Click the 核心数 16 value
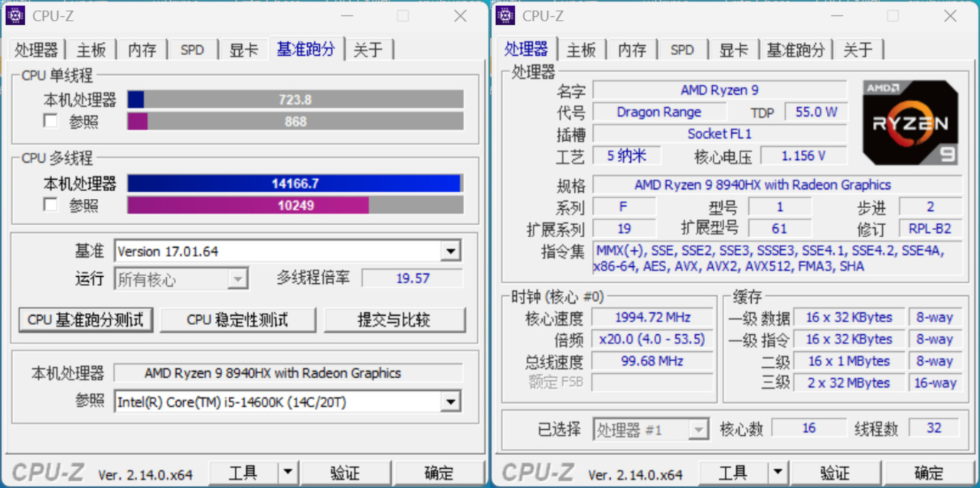This screenshot has height=488, width=980. click(x=808, y=428)
